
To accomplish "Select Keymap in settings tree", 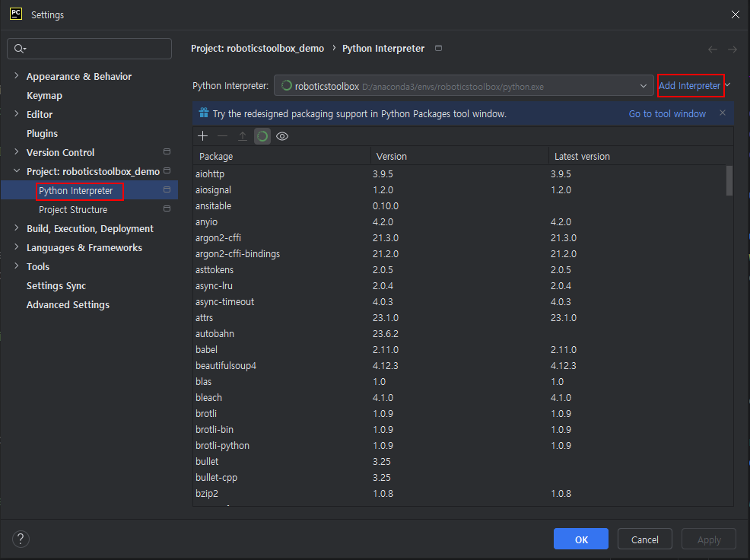I will click(44, 96).
